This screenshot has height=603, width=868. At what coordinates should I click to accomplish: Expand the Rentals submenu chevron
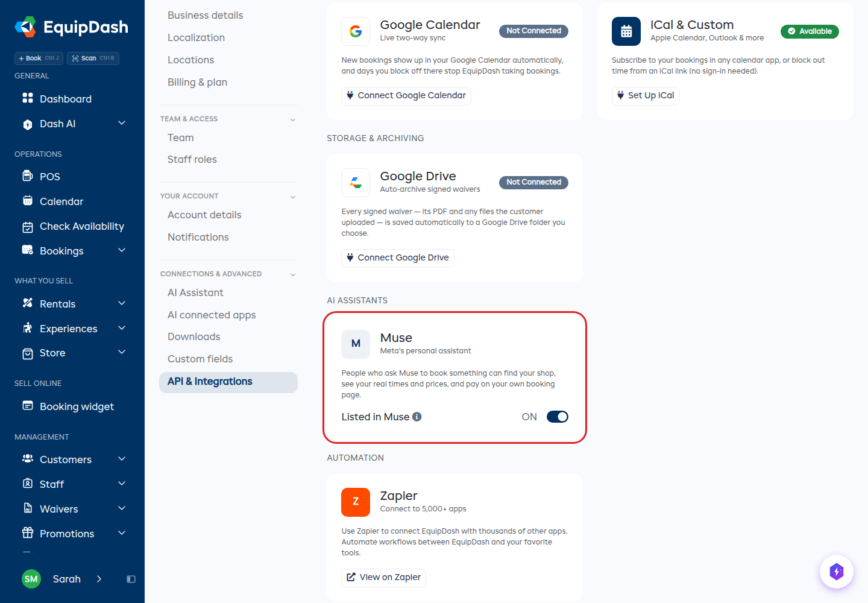coord(122,303)
